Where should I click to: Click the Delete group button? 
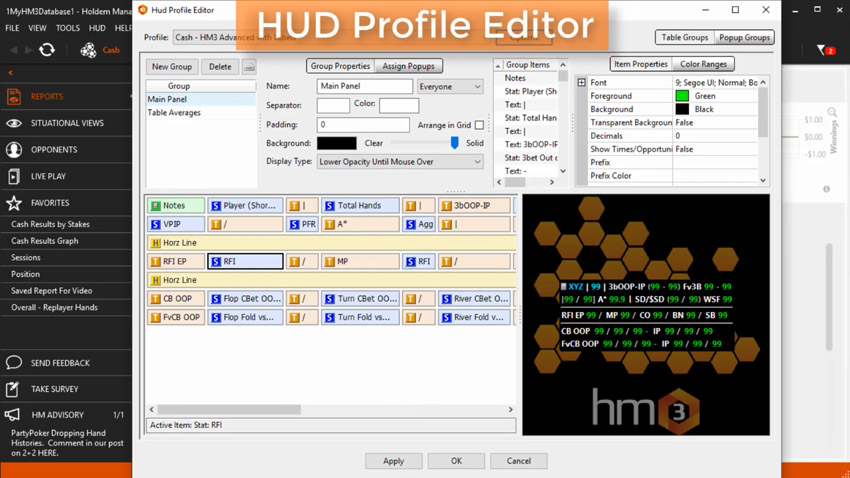pos(220,67)
